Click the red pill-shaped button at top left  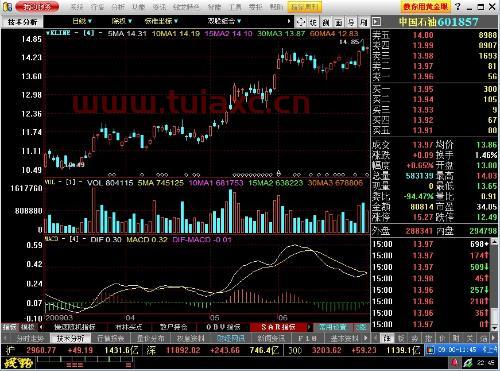pyautogui.click(x=37, y=7)
